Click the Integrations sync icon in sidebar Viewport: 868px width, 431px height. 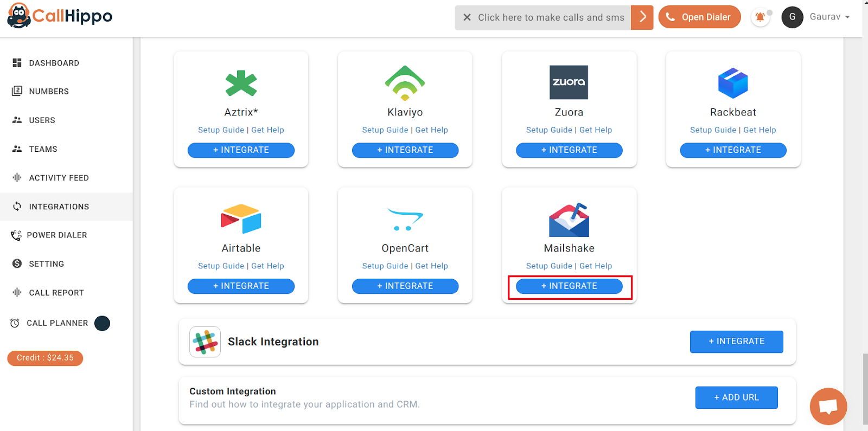pyautogui.click(x=17, y=206)
